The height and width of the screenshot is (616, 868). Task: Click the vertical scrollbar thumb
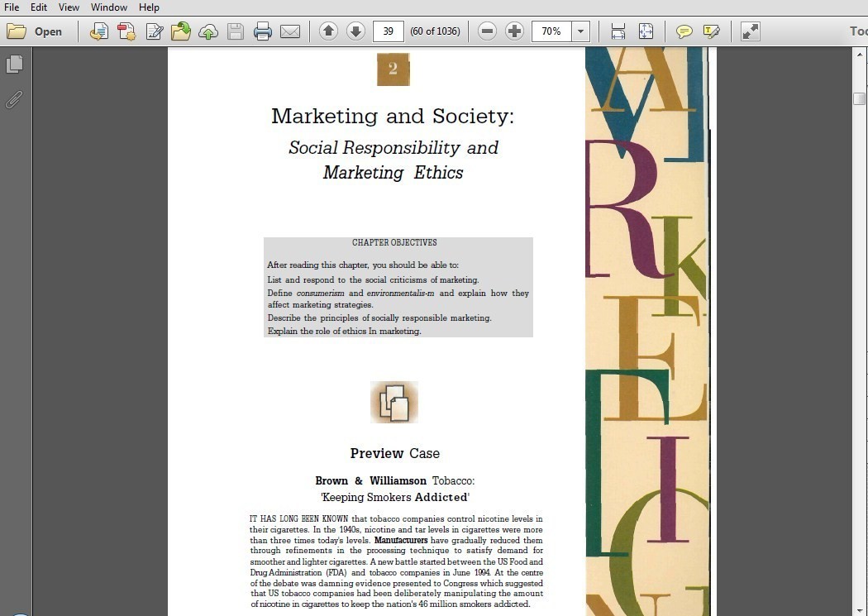859,98
